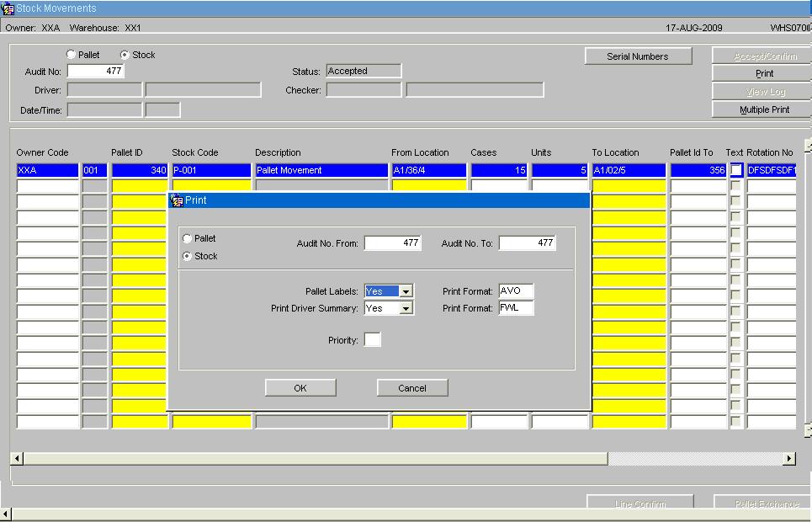812x522 pixels.
Task: Confirm printing with the OK button
Action: (x=300, y=388)
